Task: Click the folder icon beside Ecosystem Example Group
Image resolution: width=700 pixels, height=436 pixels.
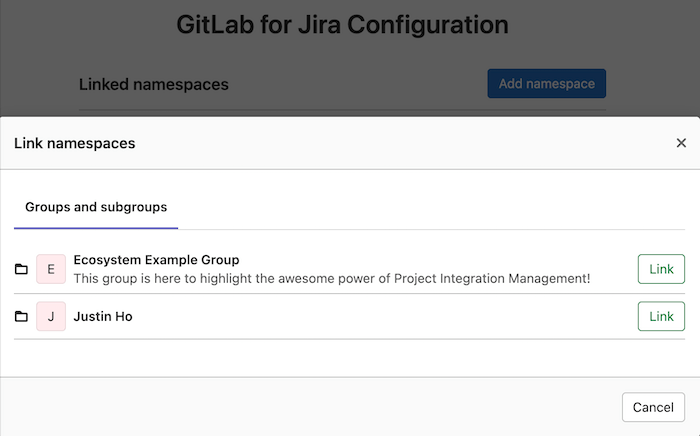Action: (21, 269)
